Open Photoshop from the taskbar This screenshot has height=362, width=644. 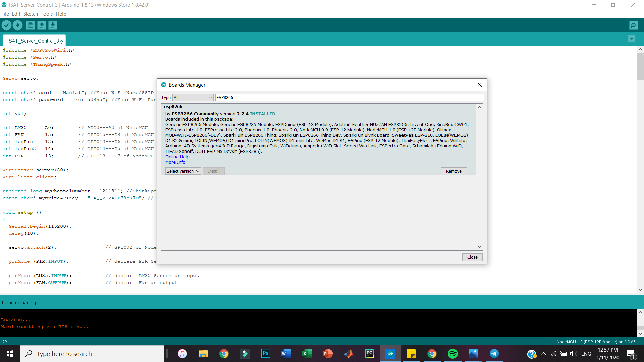pyautogui.click(x=265, y=354)
